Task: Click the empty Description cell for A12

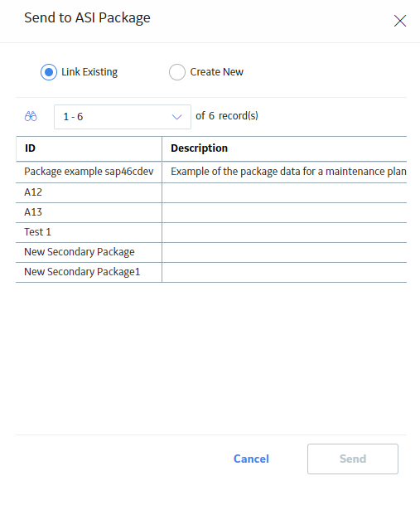Action: (284, 192)
